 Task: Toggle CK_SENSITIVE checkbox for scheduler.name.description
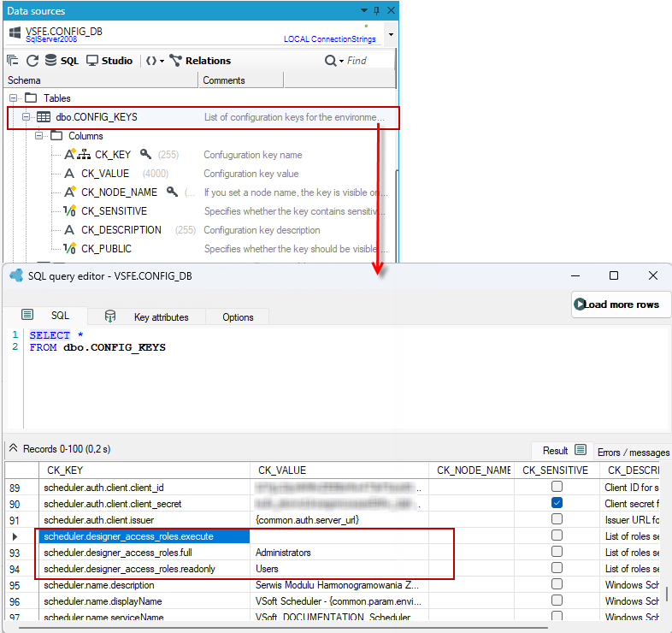pyautogui.click(x=557, y=584)
